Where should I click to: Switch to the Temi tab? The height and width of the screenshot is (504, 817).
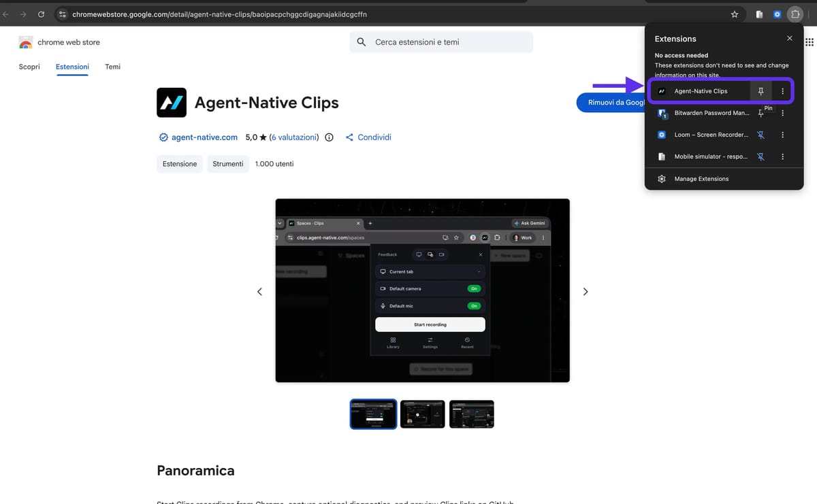[113, 67]
